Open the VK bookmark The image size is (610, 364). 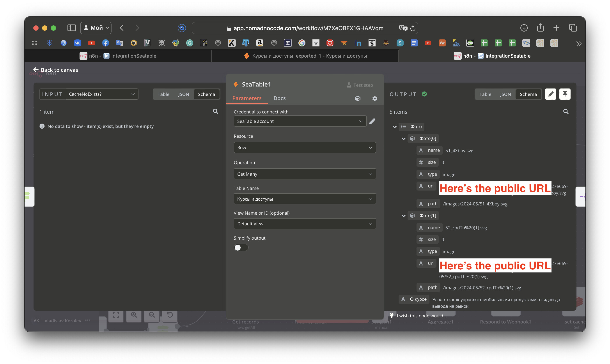click(x=78, y=43)
